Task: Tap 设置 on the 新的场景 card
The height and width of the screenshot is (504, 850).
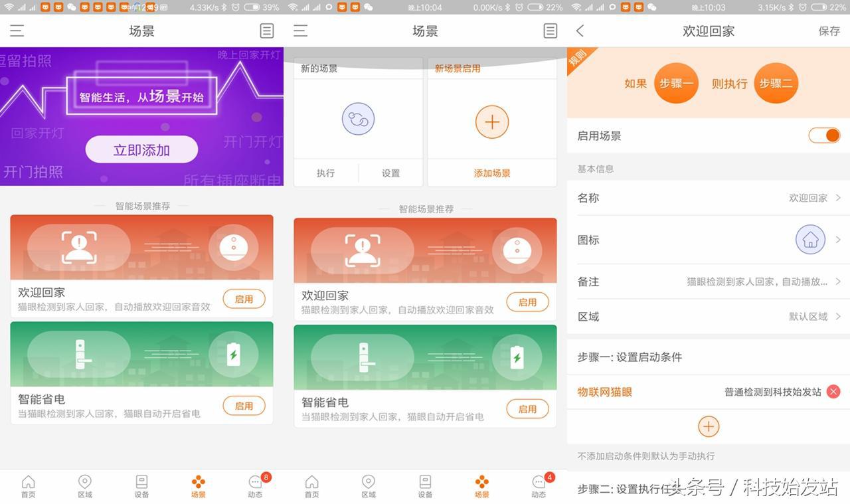Action: 390,173
